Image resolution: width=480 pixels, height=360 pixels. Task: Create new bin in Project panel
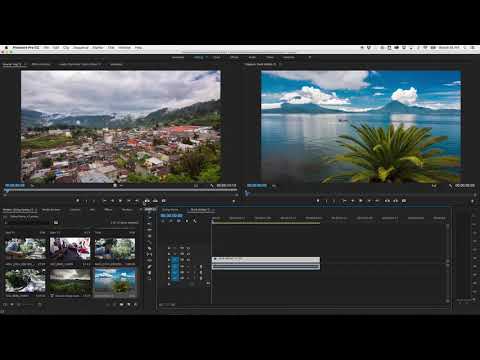click(x=121, y=304)
